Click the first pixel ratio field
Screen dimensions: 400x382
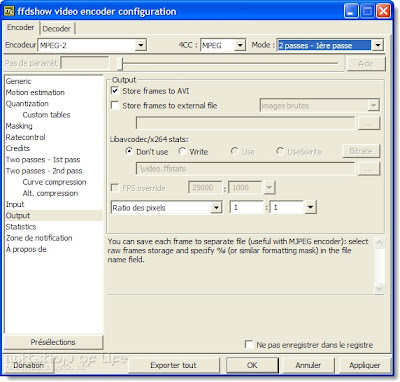[247, 208]
